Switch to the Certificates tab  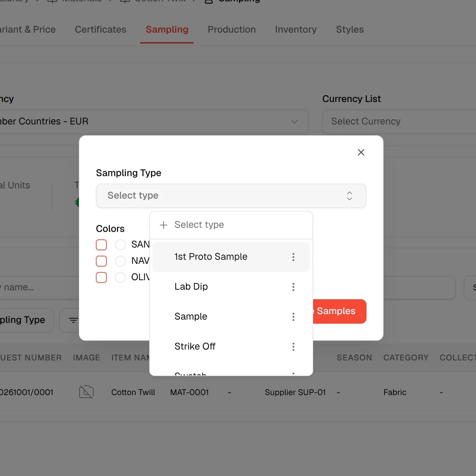pyautogui.click(x=101, y=30)
